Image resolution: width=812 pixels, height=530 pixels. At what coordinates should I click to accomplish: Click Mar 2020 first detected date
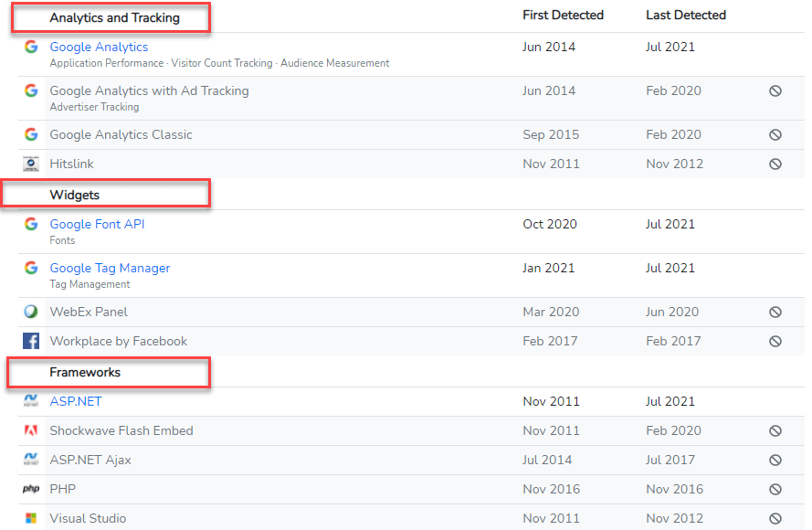[551, 312]
